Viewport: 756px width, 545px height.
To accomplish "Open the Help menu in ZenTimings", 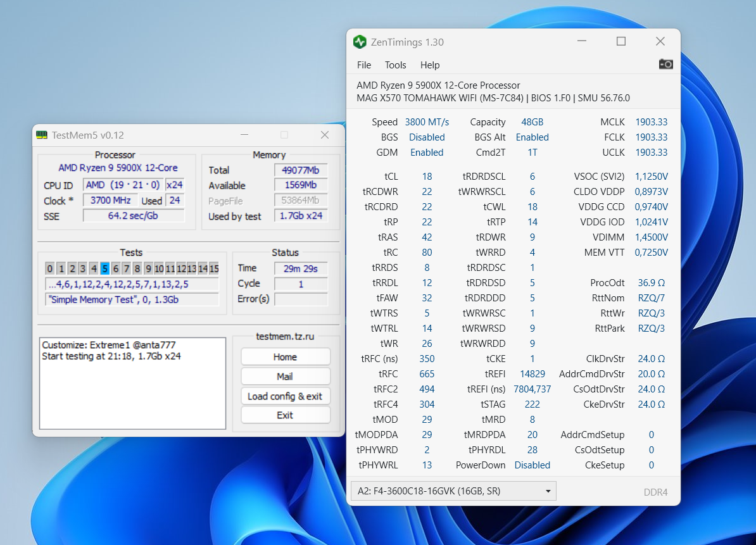I will pyautogui.click(x=429, y=65).
